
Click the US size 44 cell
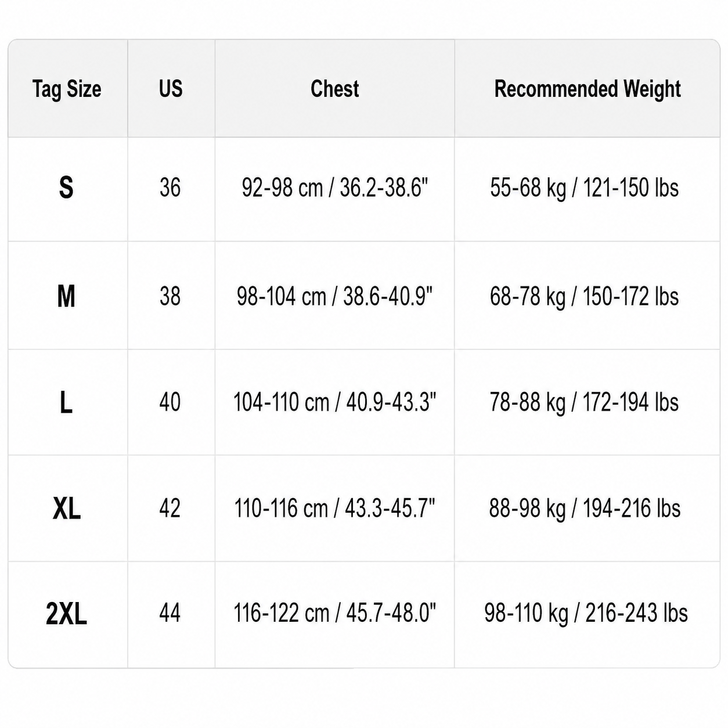[170, 613]
